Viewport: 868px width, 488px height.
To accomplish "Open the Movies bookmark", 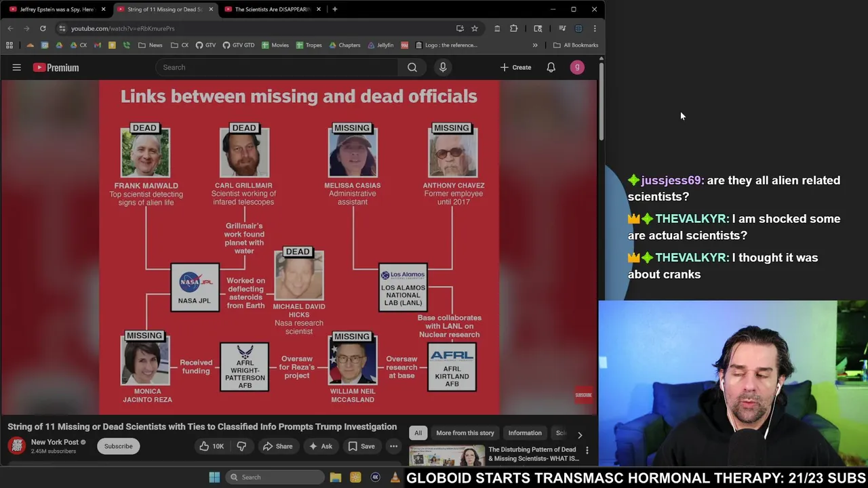I will pyautogui.click(x=275, y=45).
